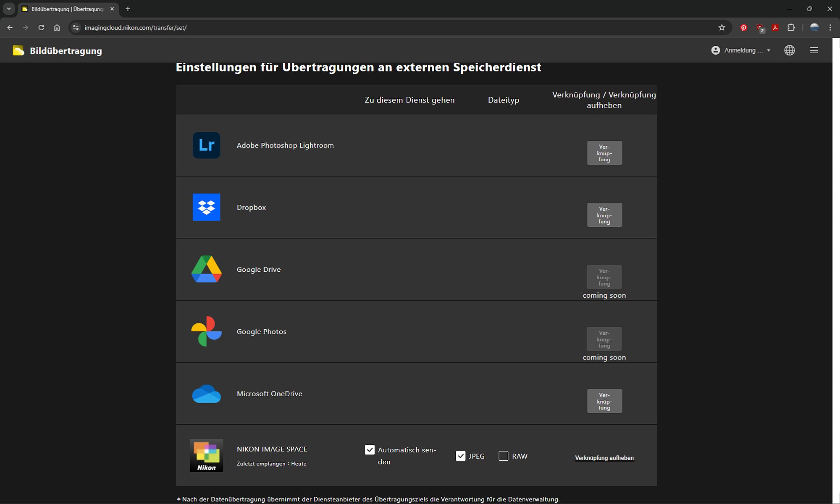Enable the RAW file type checkbox
This screenshot has height=504, width=840.
[503, 456]
